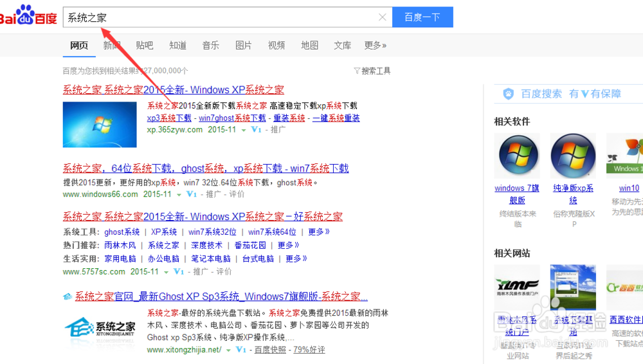Open the first result titled Windows XP系统之家
This screenshot has width=643, height=364.
[x=174, y=89]
